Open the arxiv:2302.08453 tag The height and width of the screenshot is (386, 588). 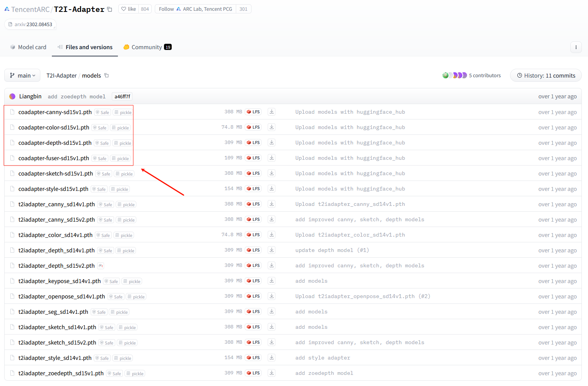(x=30, y=24)
